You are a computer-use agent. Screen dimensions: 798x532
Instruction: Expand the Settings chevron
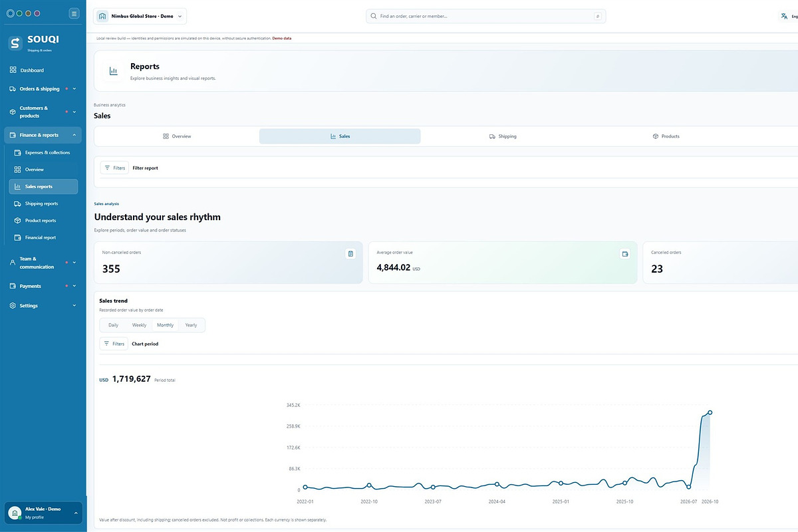point(74,306)
